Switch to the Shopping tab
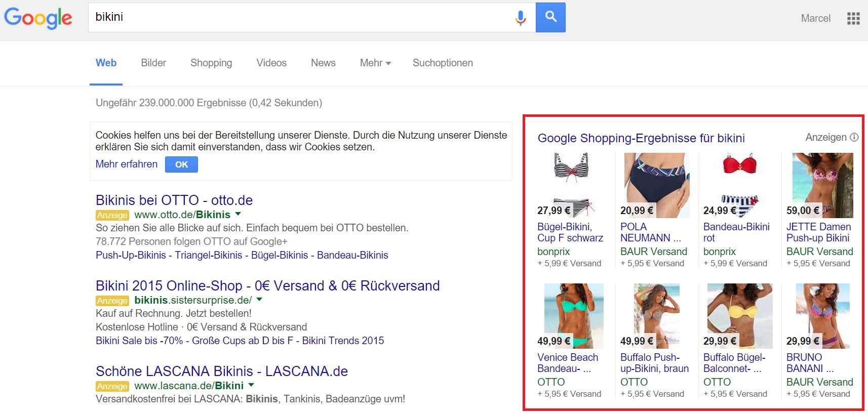The width and height of the screenshot is (868, 414). [x=211, y=63]
